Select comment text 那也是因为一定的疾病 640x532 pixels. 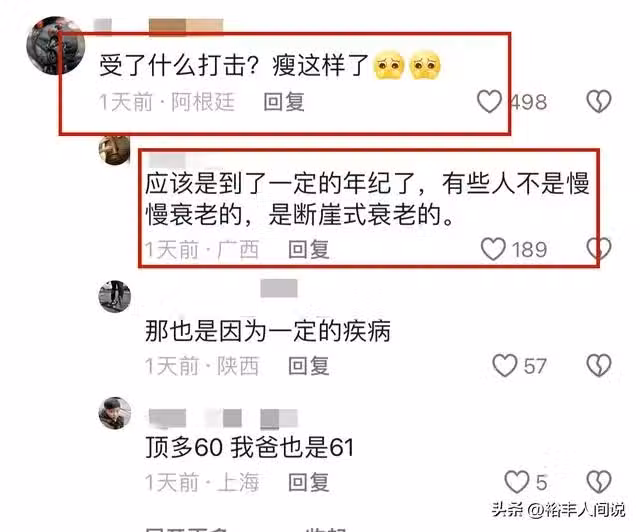[x=268, y=330]
